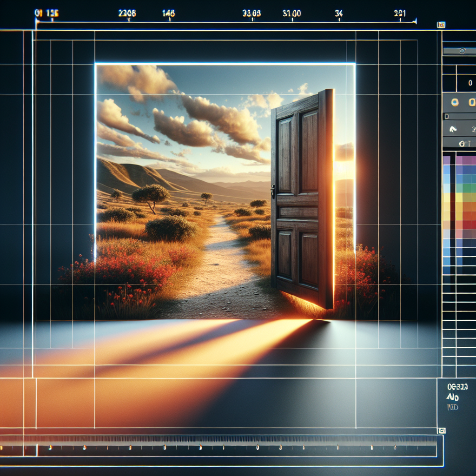The width and height of the screenshot is (476, 476).
Task: Click the round knob on the panel slider
Action: 462,51
